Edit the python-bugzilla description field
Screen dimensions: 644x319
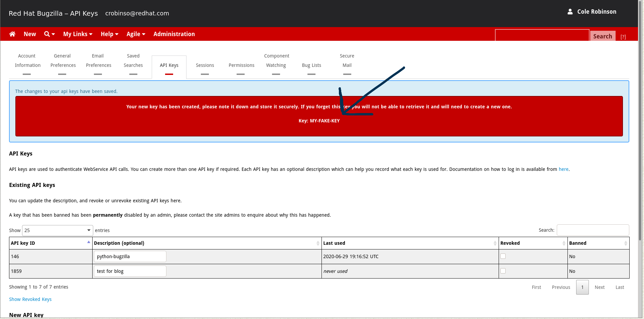pyautogui.click(x=130, y=256)
